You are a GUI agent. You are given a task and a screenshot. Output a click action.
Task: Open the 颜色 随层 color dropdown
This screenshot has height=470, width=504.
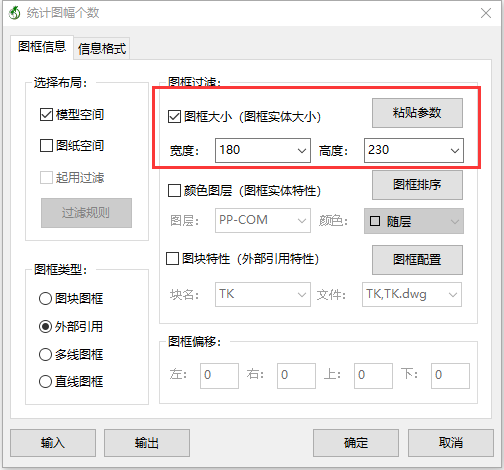click(x=414, y=221)
